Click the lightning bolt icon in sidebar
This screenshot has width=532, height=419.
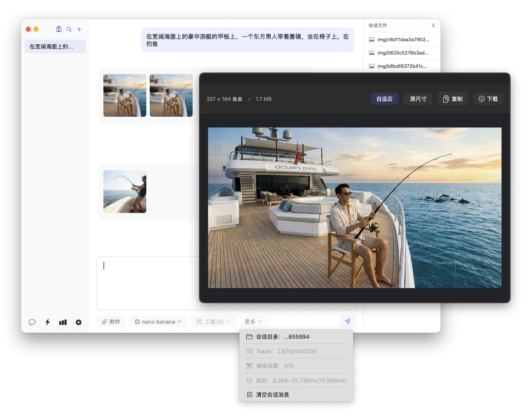(48, 322)
